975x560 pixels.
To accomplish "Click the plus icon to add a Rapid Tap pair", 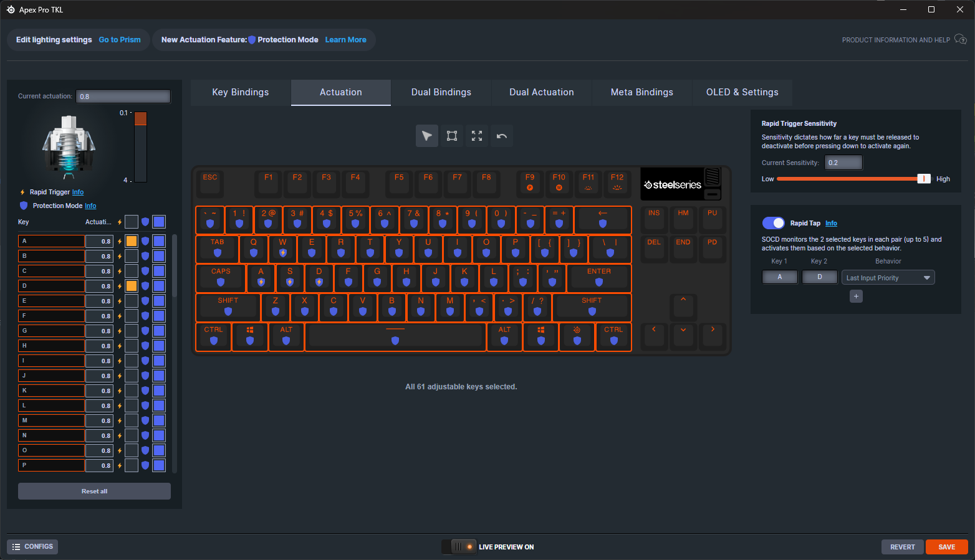I will coord(856,296).
